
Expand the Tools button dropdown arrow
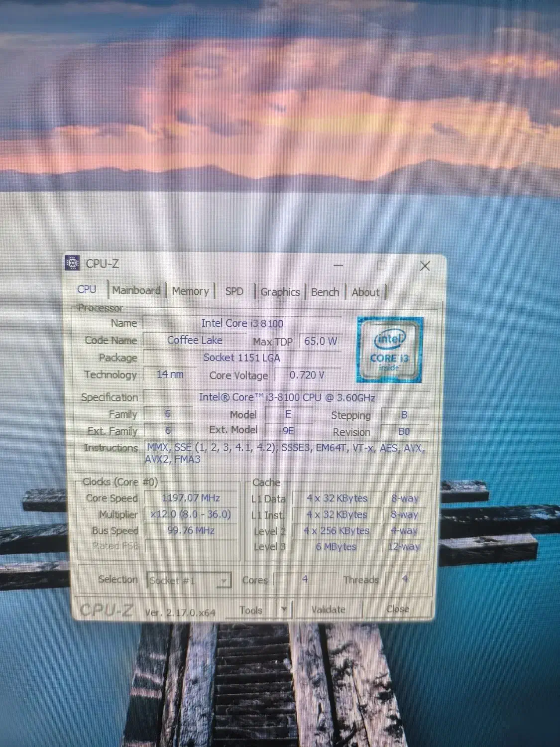pyautogui.click(x=284, y=610)
